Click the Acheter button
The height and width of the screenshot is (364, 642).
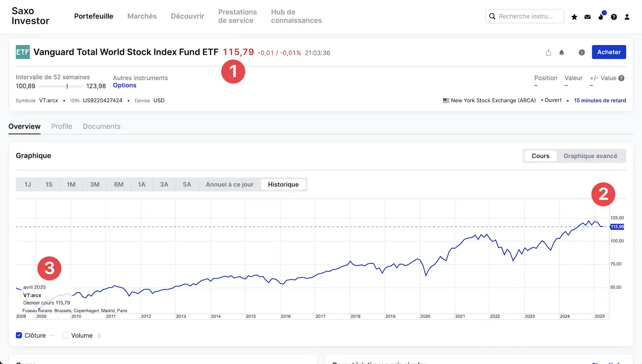[x=609, y=52]
